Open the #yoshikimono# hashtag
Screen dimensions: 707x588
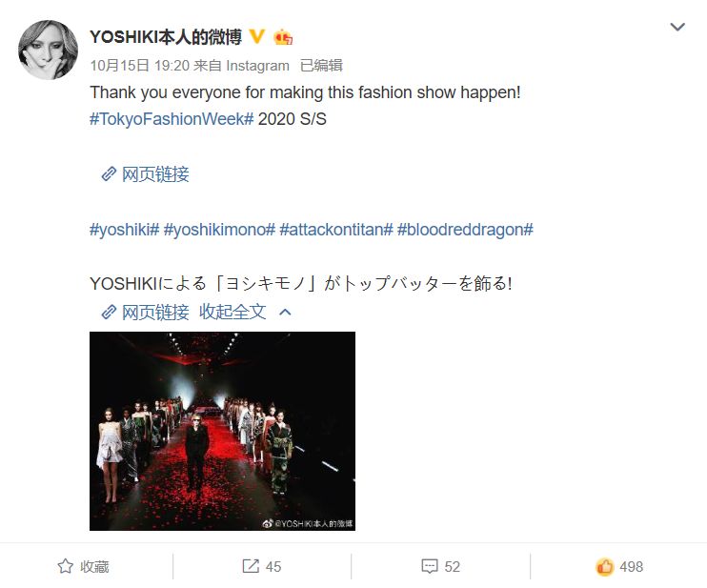219,230
